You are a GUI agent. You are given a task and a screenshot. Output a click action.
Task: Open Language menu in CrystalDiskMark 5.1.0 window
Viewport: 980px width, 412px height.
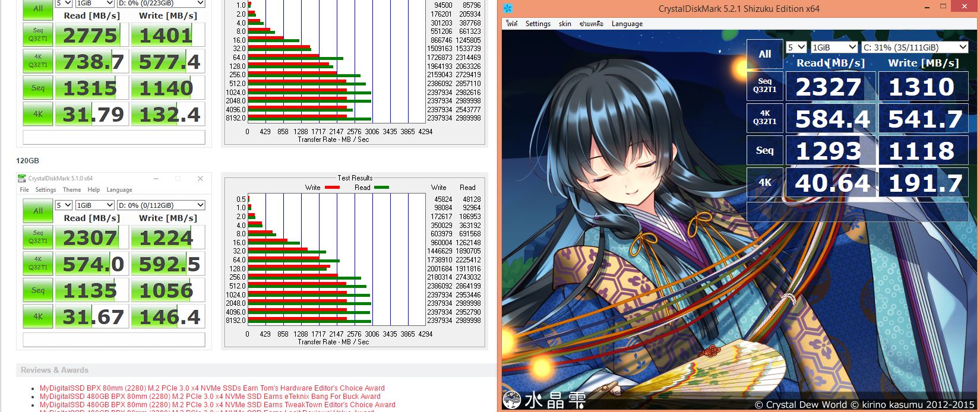119,190
